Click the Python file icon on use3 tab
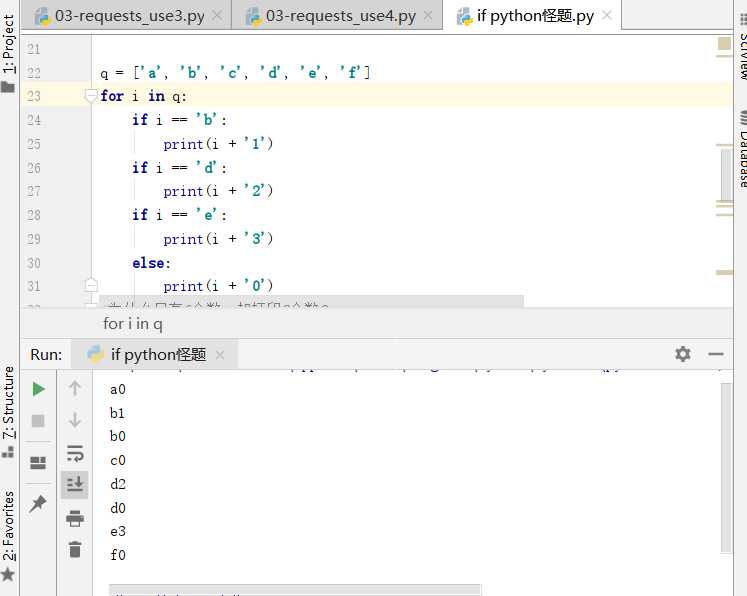The image size is (747, 596). (x=42, y=17)
